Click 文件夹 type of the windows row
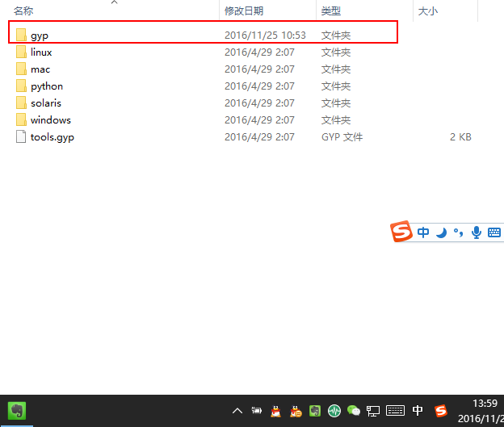The width and height of the screenshot is (504, 427). pos(335,120)
